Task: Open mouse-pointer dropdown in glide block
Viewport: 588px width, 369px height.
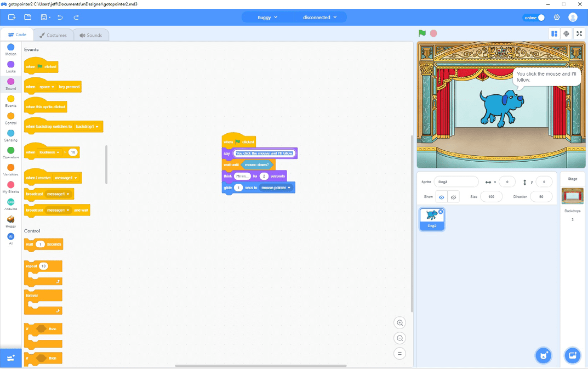Action: (x=276, y=188)
